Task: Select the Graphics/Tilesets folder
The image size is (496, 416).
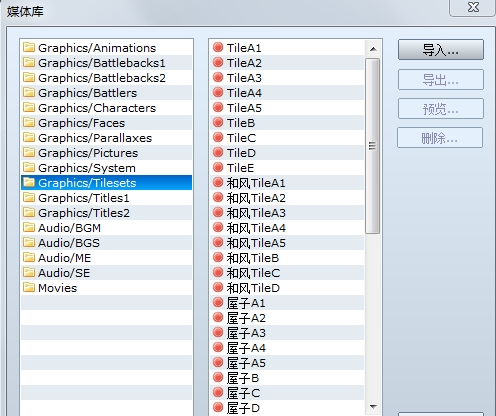Action: click(x=107, y=183)
